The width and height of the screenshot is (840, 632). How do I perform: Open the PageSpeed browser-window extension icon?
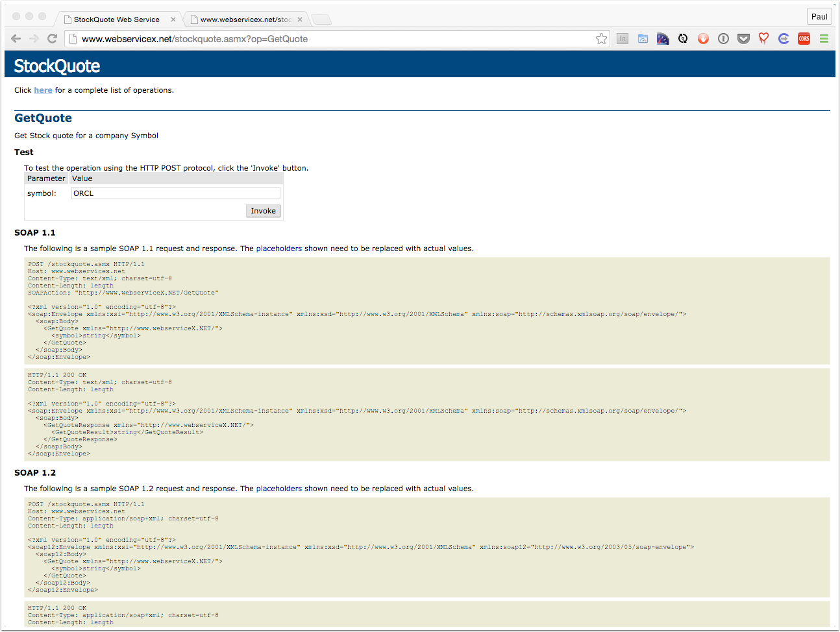tap(643, 39)
